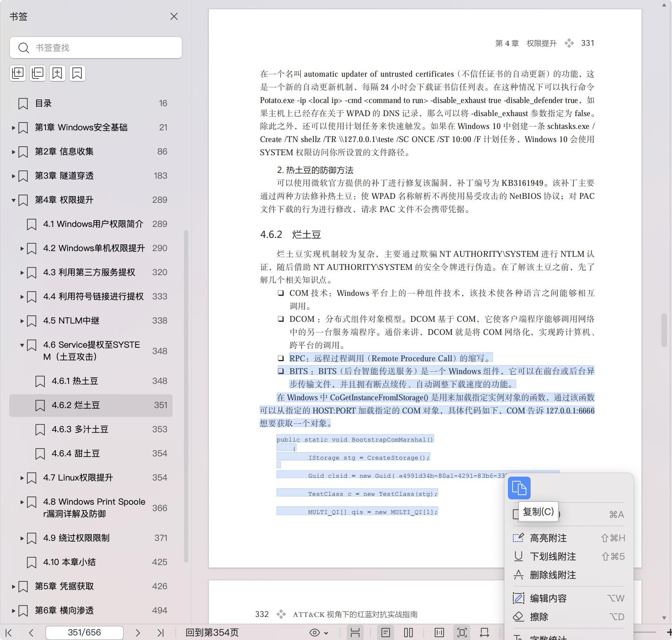
Task: Expand 4.7 Linux权限提升 bookmark
Action: click(x=22, y=478)
